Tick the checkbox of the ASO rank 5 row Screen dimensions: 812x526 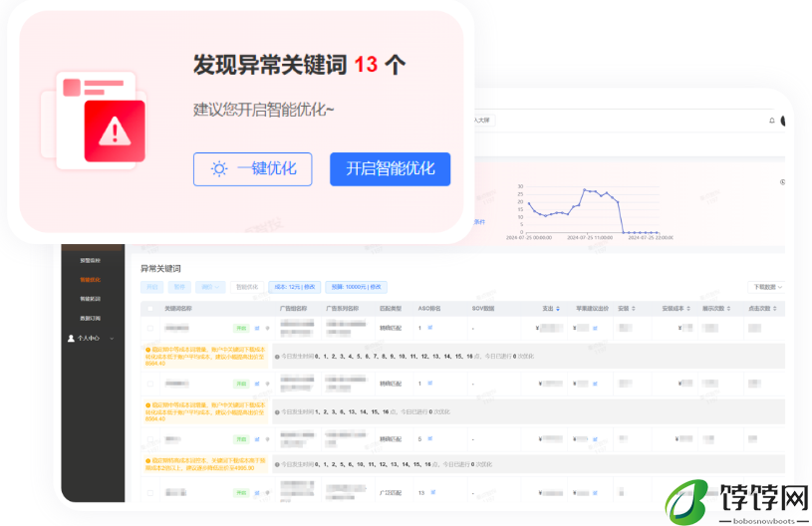150,439
